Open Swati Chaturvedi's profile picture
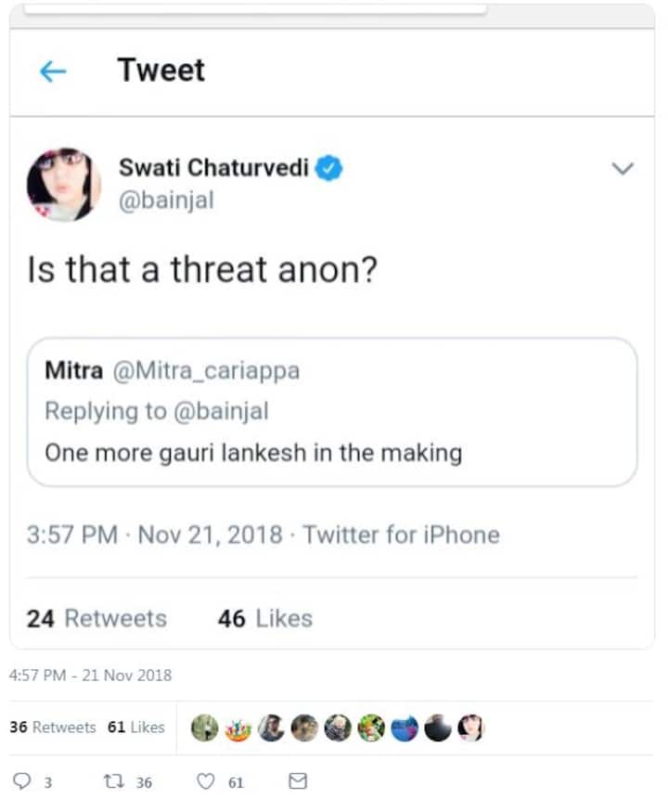This screenshot has height=812, width=668. [x=63, y=185]
